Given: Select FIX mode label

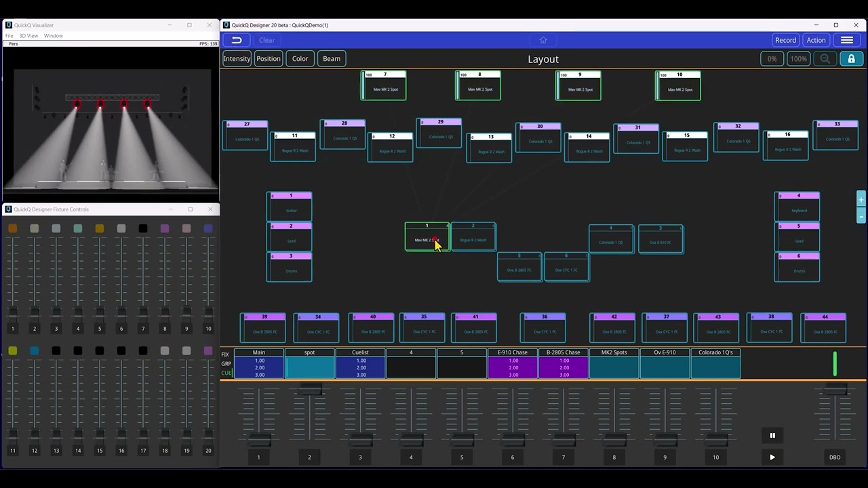Looking at the screenshot, I should [x=225, y=354].
